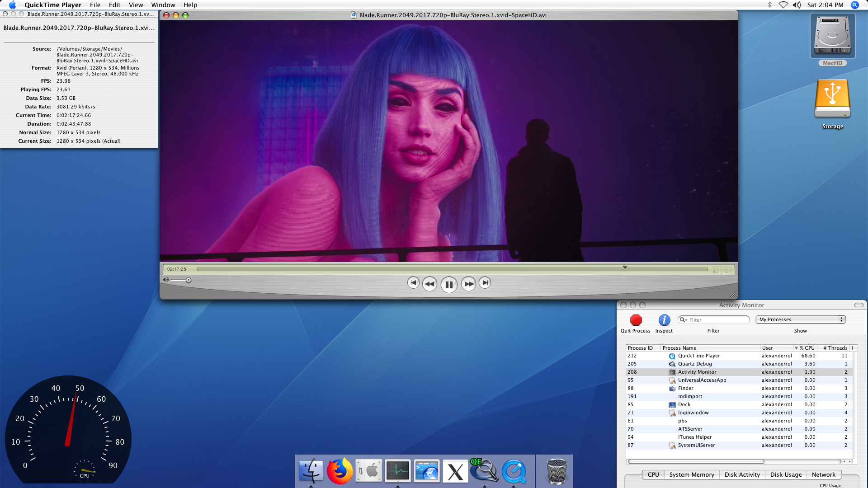The width and height of the screenshot is (868, 488).
Task: Sort by the % CPU column
Action: click(x=805, y=348)
